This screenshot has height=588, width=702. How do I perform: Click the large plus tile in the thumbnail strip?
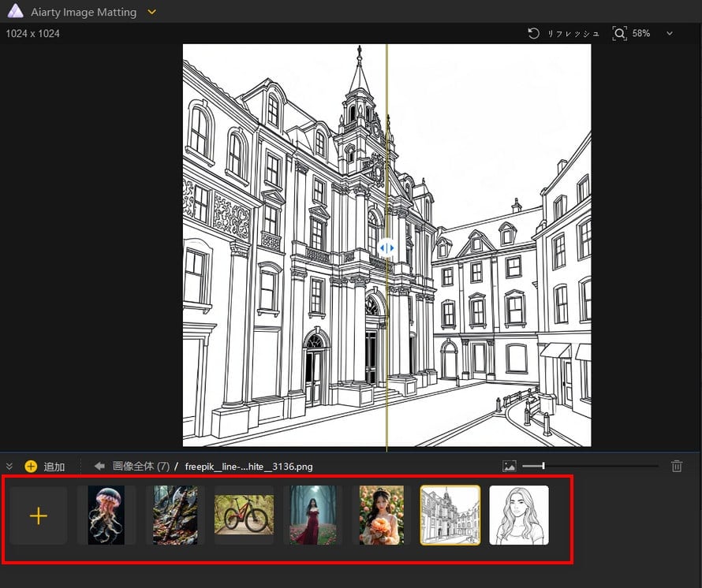click(x=39, y=515)
